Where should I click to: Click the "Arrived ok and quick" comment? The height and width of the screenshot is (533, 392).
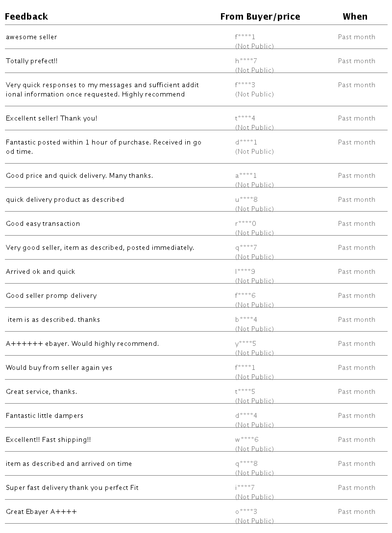pos(41,272)
